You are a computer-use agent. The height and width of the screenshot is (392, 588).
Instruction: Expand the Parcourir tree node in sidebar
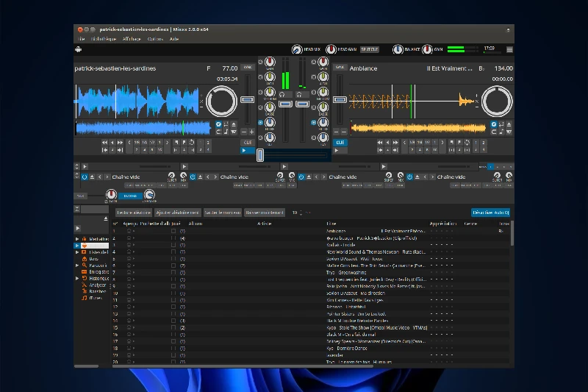tap(77, 265)
